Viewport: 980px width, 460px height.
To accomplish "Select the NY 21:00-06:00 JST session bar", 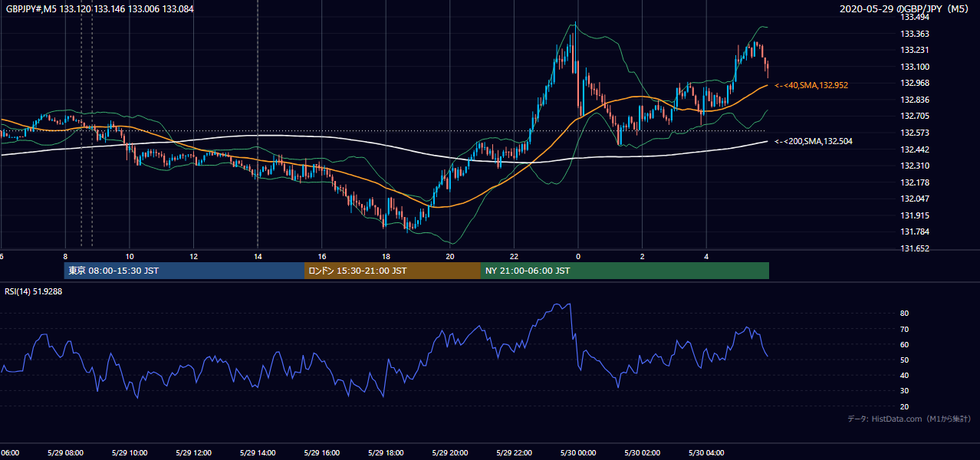I will (625, 271).
